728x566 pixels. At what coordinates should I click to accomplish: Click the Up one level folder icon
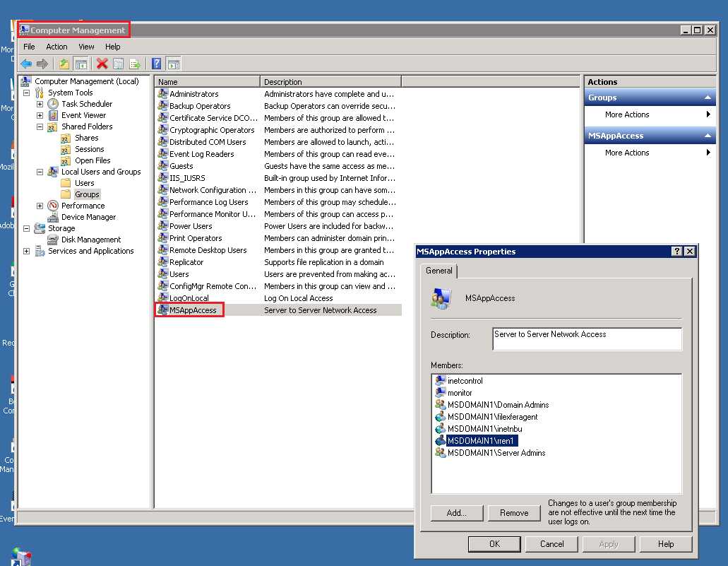[64, 64]
